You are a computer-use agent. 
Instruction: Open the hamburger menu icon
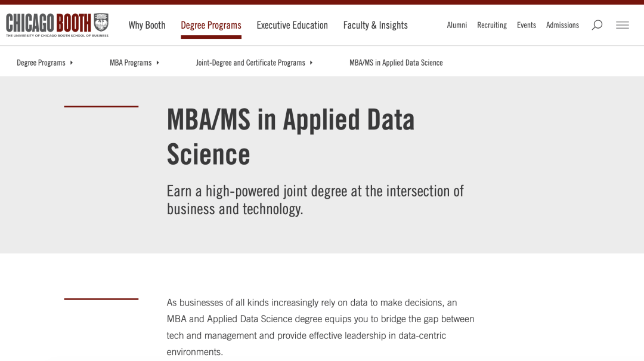pyautogui.click(x=622, y=25)
